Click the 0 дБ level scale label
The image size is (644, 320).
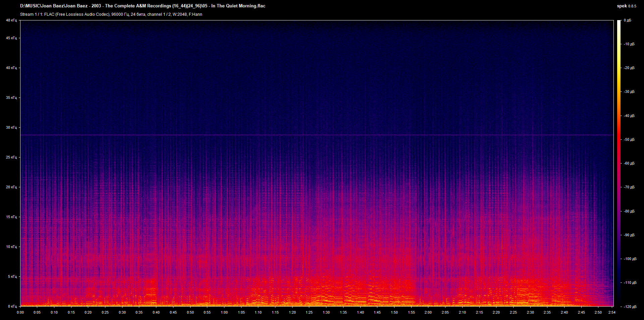click(x=628, y=20)
